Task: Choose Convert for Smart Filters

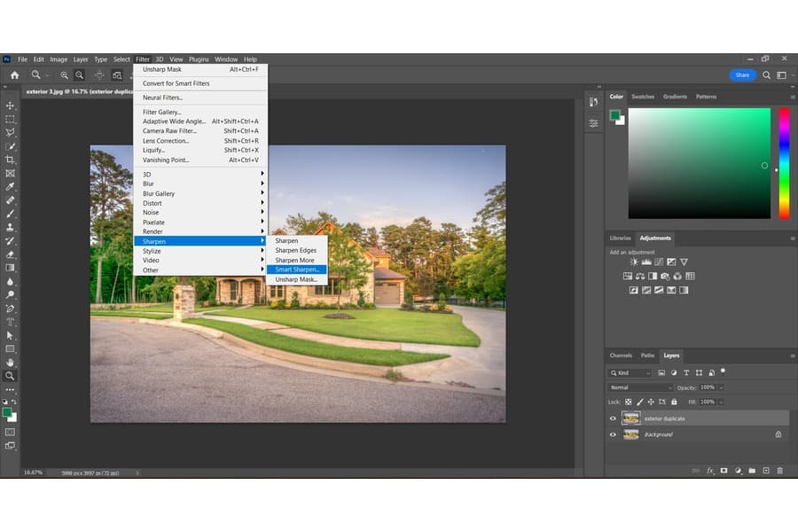Action: click(200, 83)
